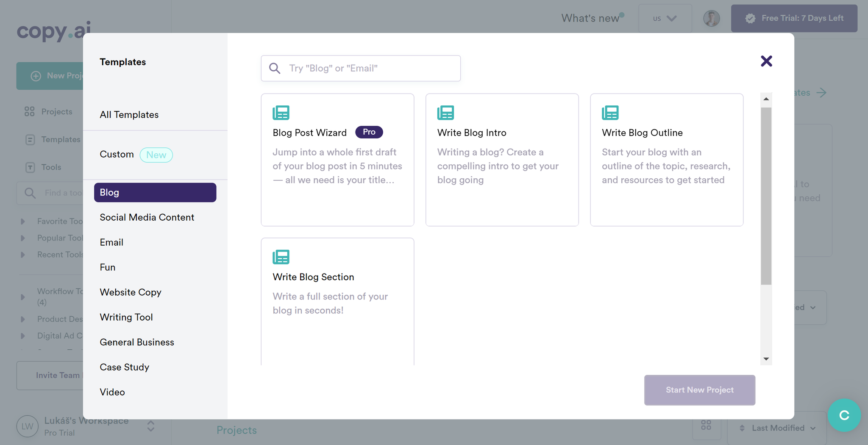868x445 pixels.
Task: Click the template list scrollbar down arrow
Action: (766, 359)
